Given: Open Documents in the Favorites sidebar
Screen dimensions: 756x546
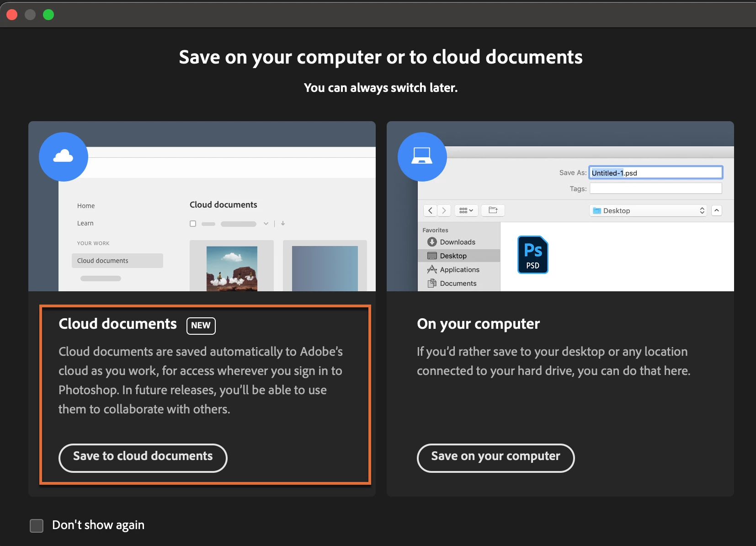Looking at the screenshot, I should point(459,283).
